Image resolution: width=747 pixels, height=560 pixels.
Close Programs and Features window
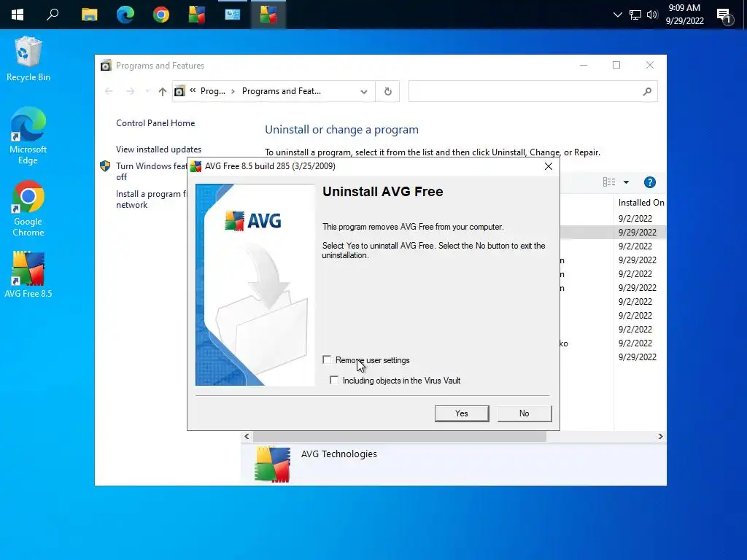point(649,65)
